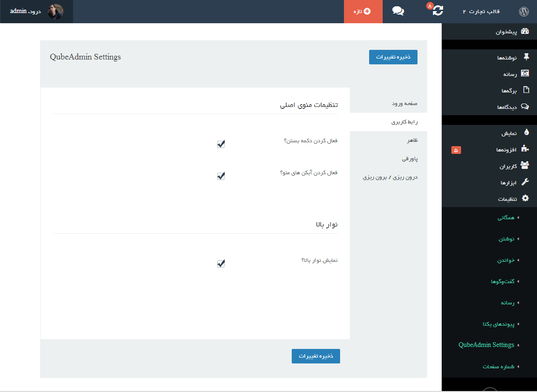This screenshot has width=537, height=392.
Task: Click the Tools wrench icon
Action: point(525,182)
